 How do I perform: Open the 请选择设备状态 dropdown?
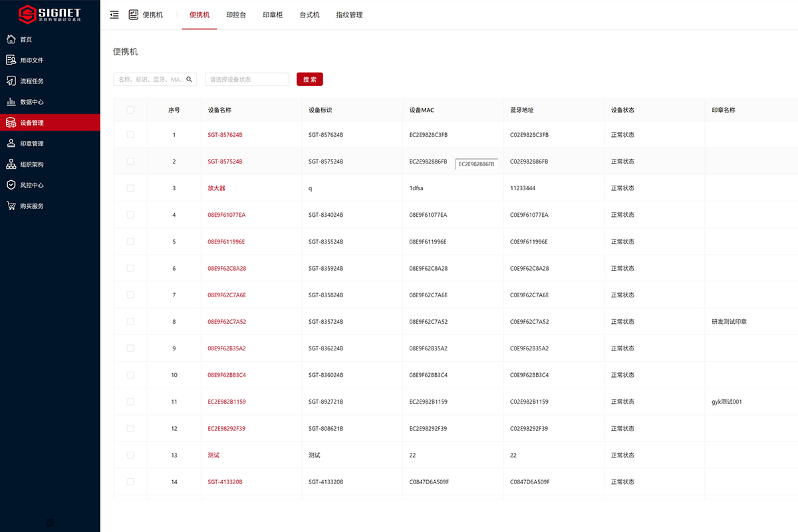click(x=247, y=79)
